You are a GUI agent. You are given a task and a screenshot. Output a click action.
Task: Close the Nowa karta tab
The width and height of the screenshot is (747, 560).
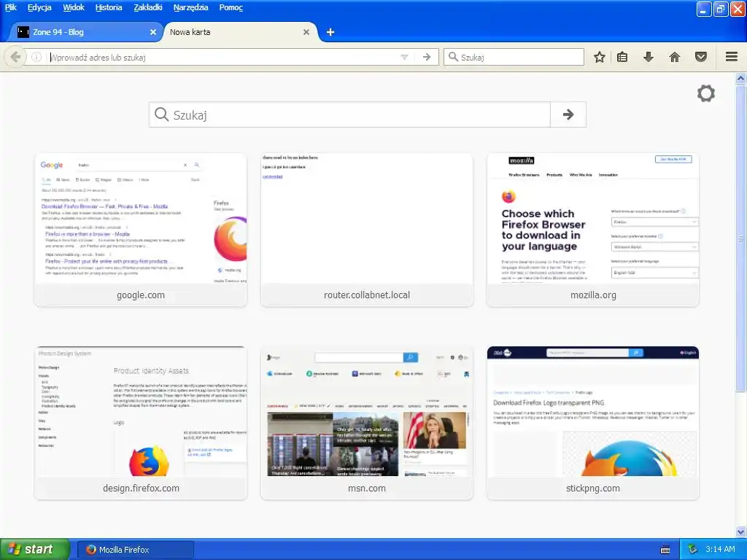pyautogui.click(x=306, y=32)
